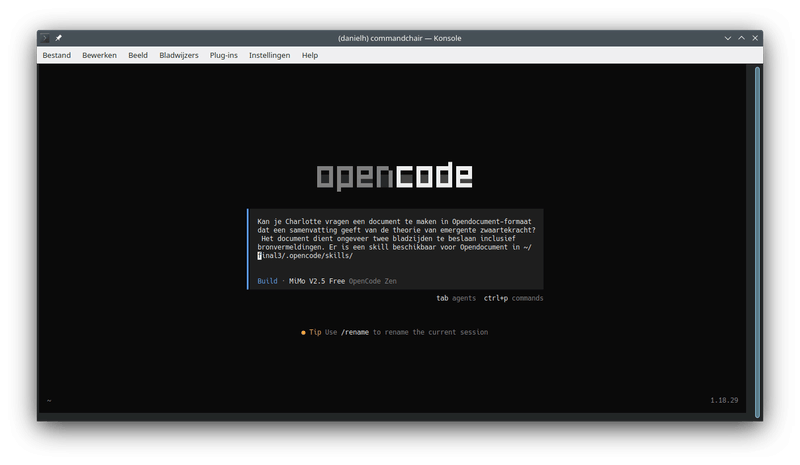This screenshot has width=800, height=465.
Task: Open the Bladwijzers menu
Action: pyautogui.click(x=179, y=55)
